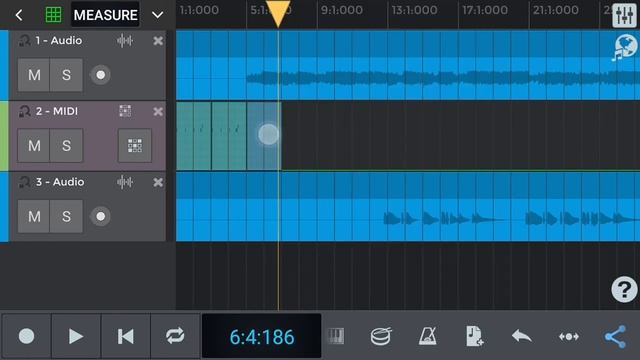Open the horizontal zoom arrows tool

click(x=569, y=337)
